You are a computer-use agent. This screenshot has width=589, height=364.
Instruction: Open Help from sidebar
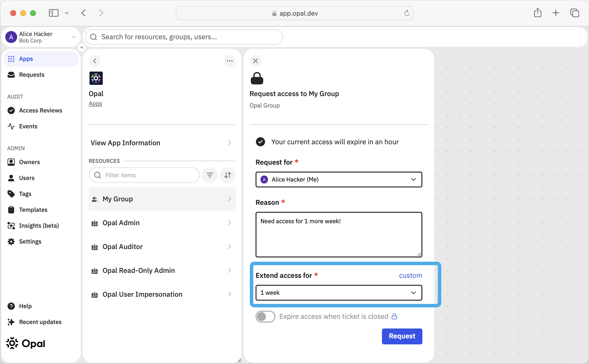(x=41, y=306)
